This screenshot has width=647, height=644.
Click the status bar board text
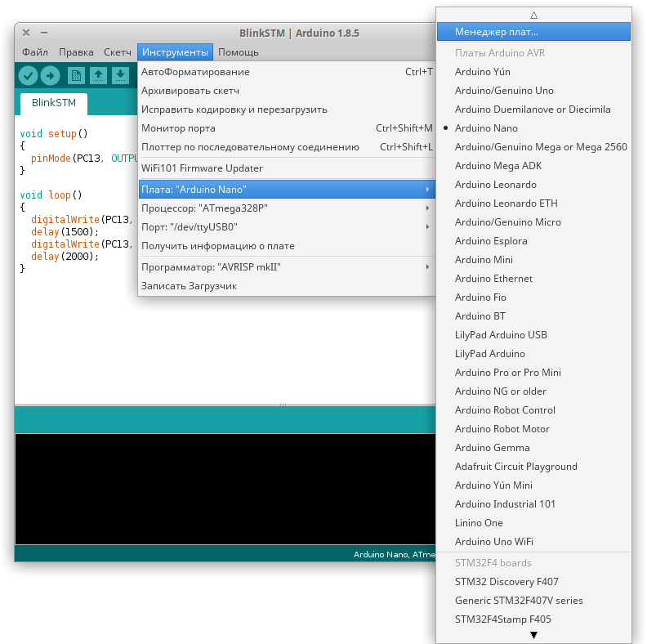394,554
